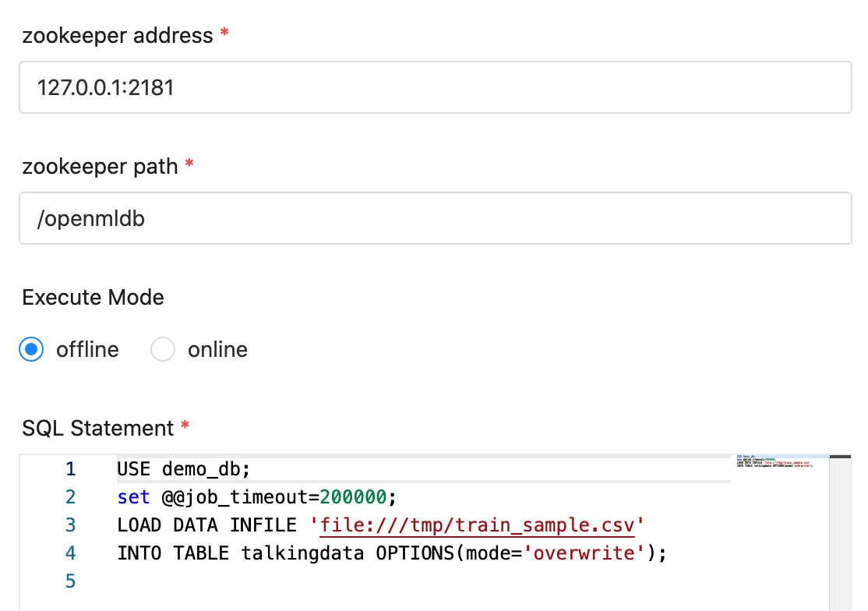The width and height of the screenshot is (868, 611).
Task: Click line number 3 in the SQL editor
Action: pyautogui.click(x=70, y=524)
